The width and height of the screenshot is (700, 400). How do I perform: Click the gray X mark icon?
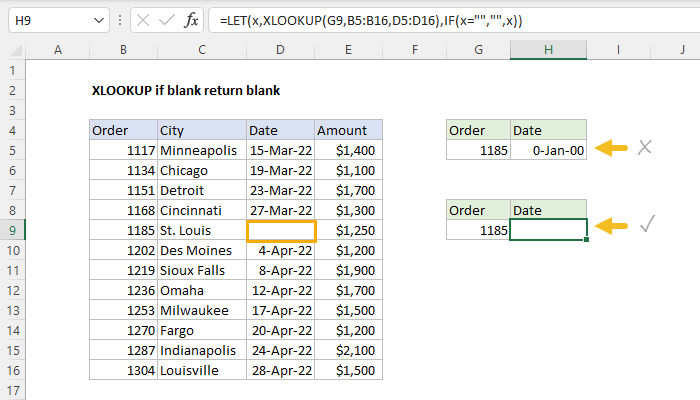click(x=645, y=148)
